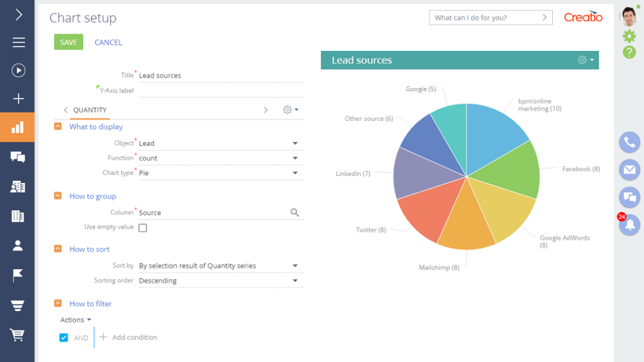The height and width of the screenshot is (362, 644).
Task: Click the phone call icon on the right
Action: (629, 142)
